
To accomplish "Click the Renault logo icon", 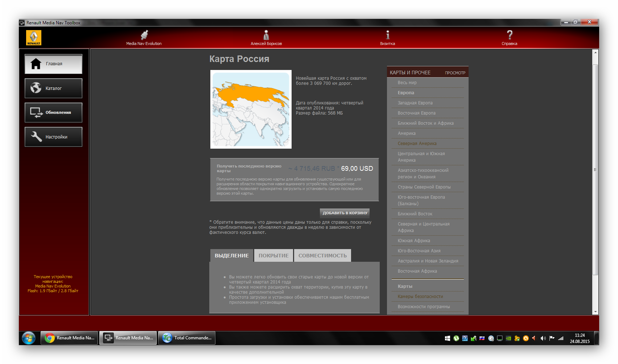I will tap(34, 38).
